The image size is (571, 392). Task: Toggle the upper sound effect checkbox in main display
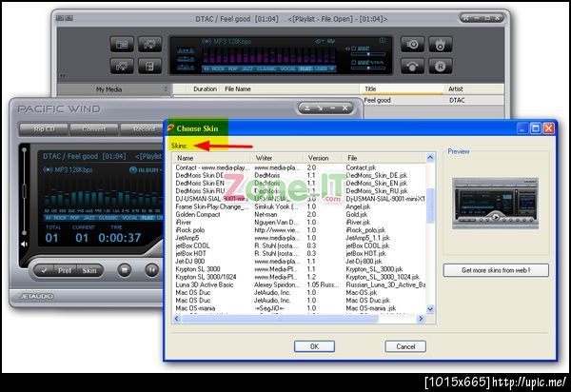coord(353,49)
